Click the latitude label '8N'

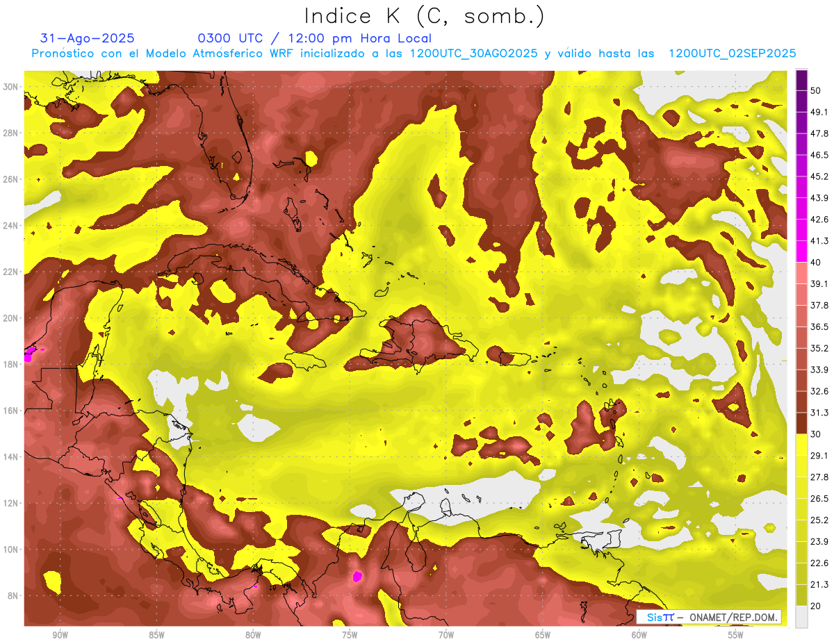14,595
